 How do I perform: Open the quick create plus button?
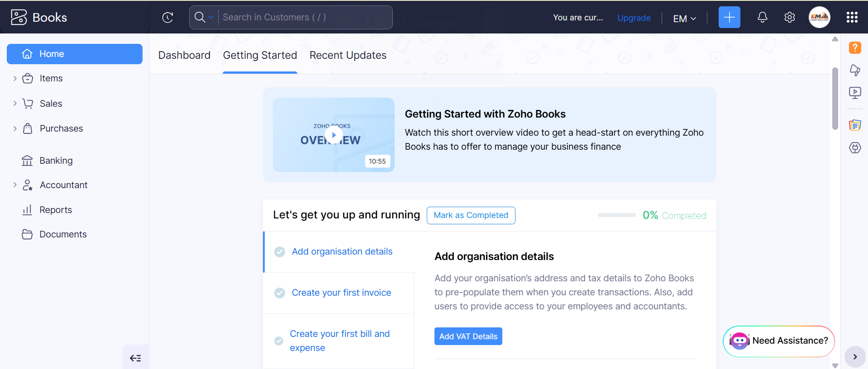pos(729,17)
